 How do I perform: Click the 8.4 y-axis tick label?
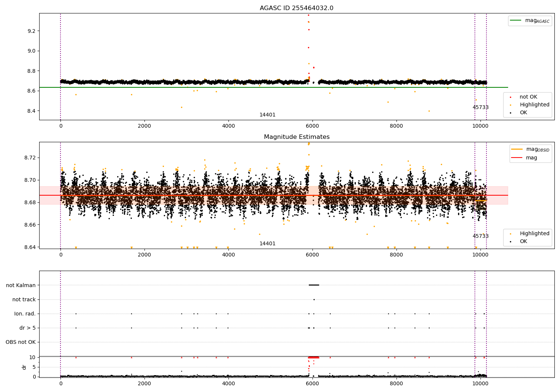click(x=31, y=111)
